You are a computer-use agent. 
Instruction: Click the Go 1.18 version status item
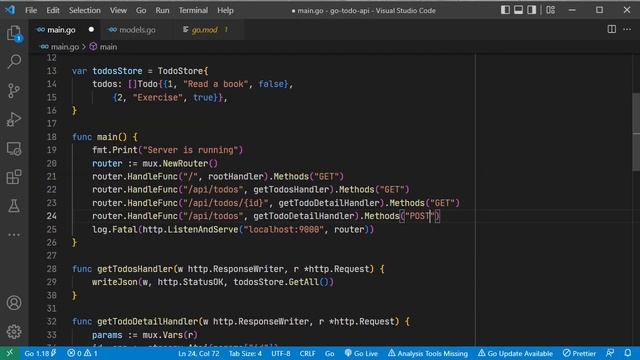pos(40,353)
